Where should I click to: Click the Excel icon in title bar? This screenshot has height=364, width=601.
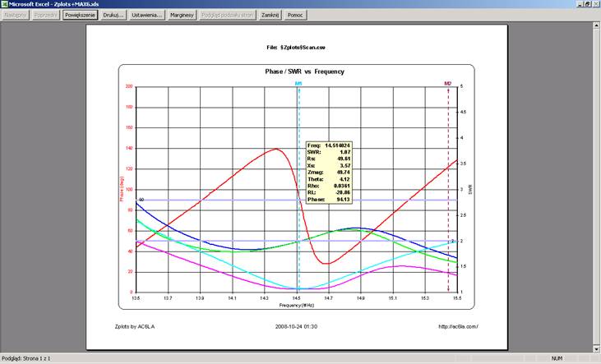4,4
